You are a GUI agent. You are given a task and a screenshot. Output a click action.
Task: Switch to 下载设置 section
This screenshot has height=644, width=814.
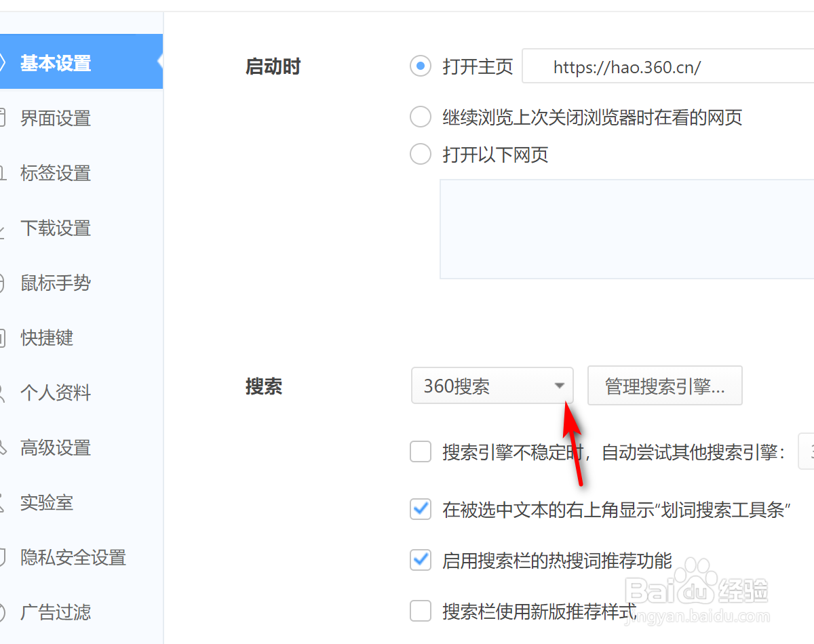pyautogui.click(x=56, y=228)
